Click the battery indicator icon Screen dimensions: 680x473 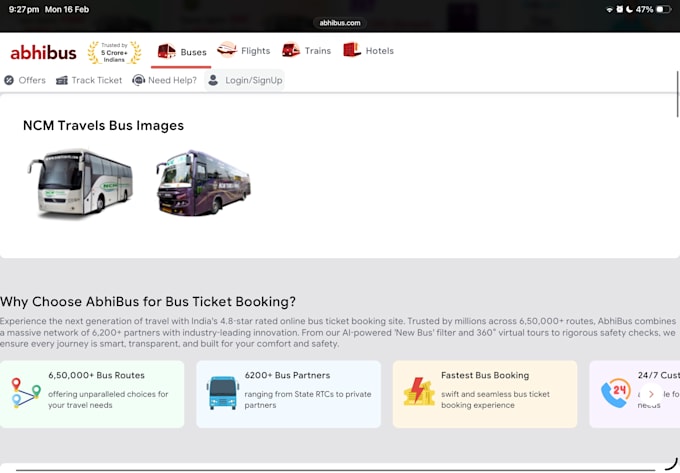(664, 10)
